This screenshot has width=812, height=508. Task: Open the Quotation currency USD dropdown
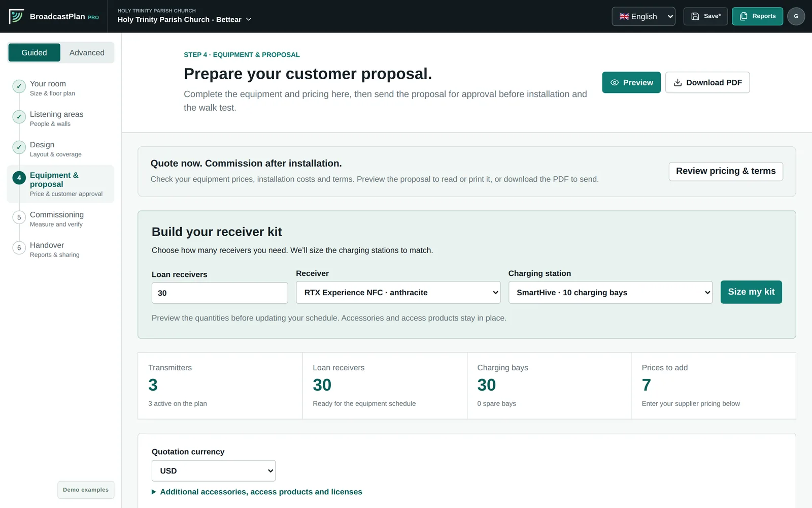click(214, 471)
